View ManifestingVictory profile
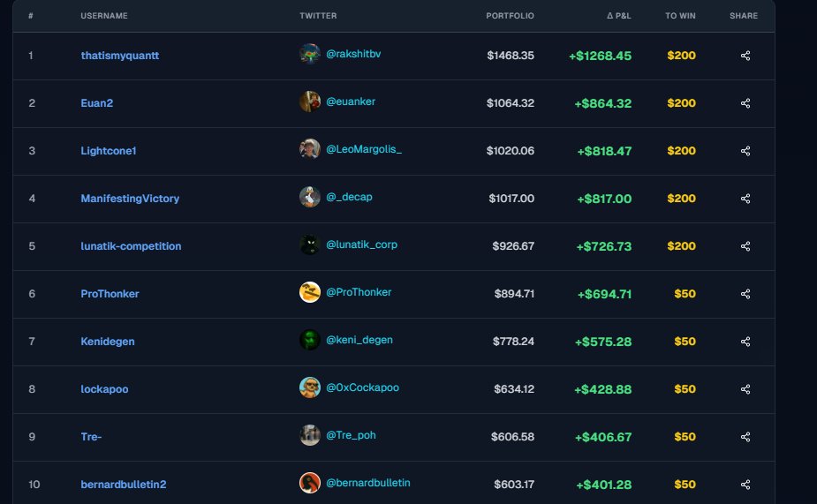Image resolution: width=817 pixels, height=504 pixels. click(130, 199)
